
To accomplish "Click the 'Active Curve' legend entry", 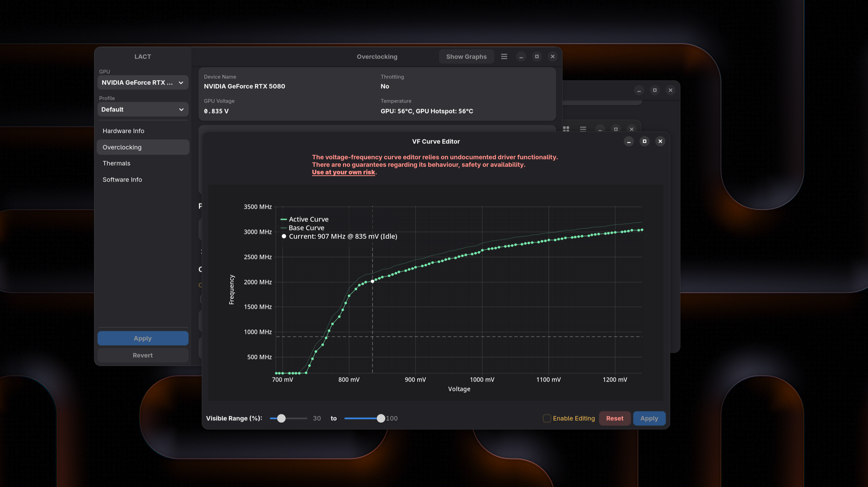I will pyautogui.click(x=305, y=219).
